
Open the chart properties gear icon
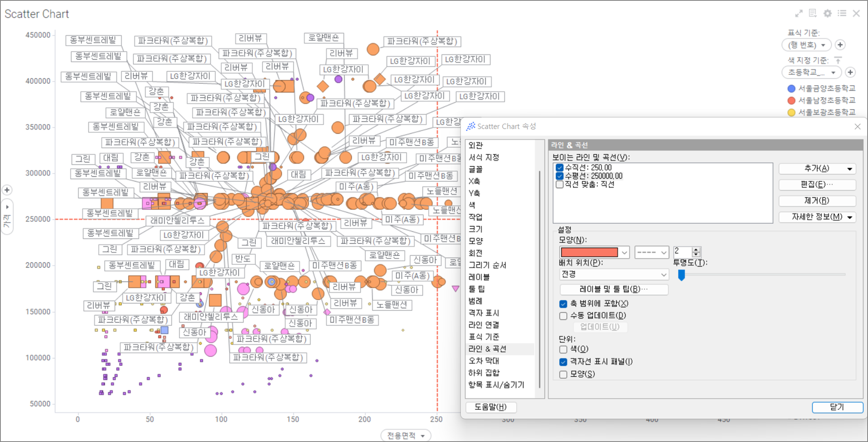point(827,14)
